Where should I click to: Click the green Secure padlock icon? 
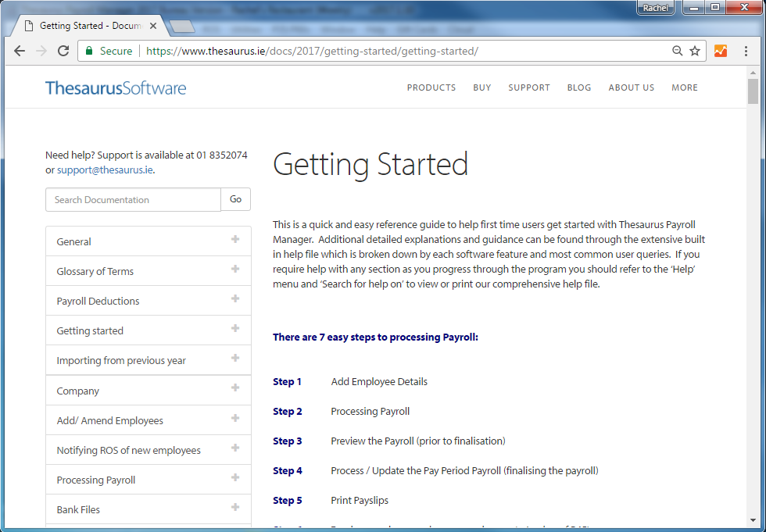[89, 51]
